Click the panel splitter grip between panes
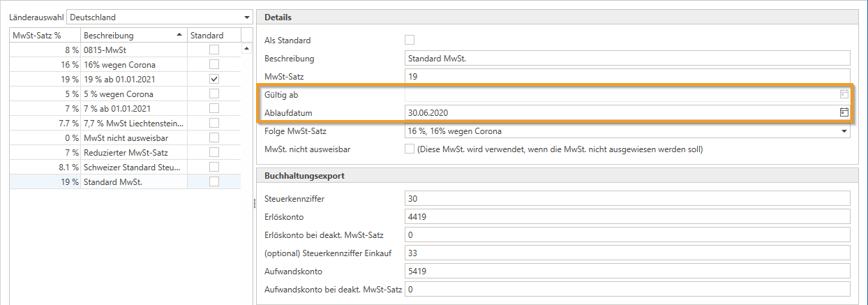 [253, 202]
